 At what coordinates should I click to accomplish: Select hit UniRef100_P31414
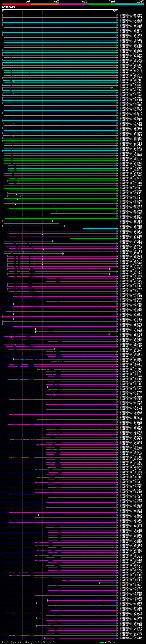coord(131,42)
